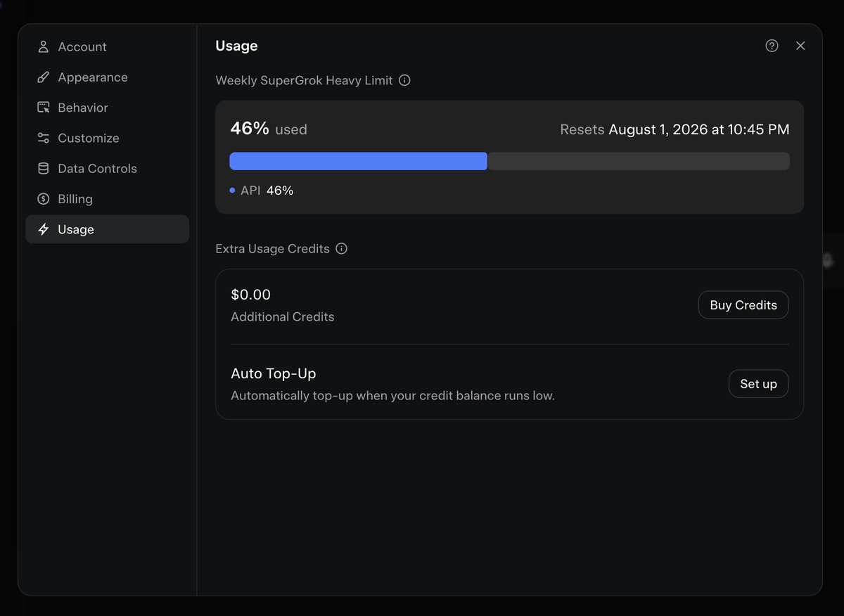
Task: Click the Billing dollar-coin icon
Action: [x=44, y=199]
